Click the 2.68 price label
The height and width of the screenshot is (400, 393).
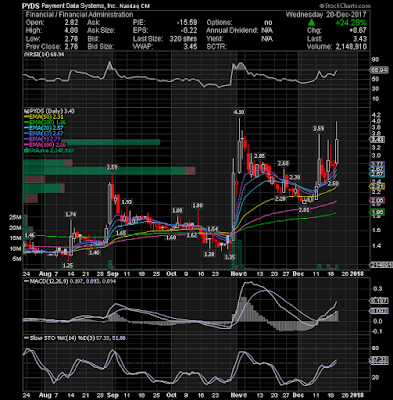click(x=283, y=163)
